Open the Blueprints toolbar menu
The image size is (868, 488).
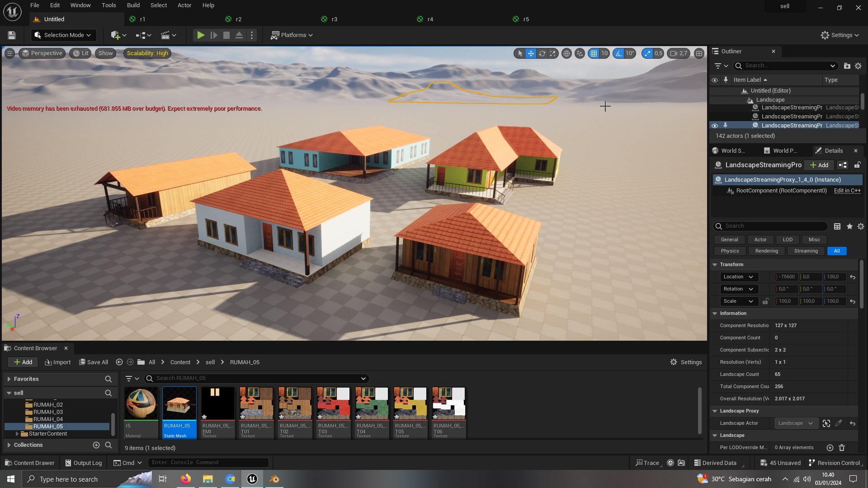144,35
